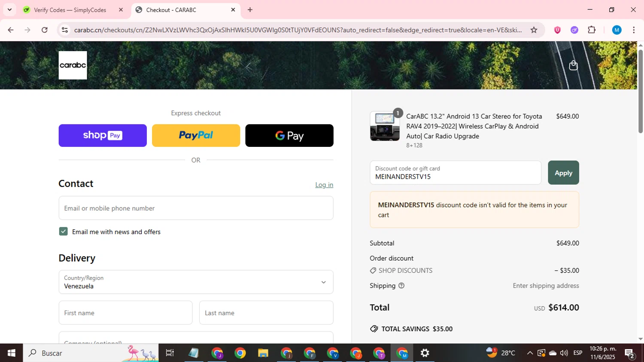Viewport: 644px width, 362px height.
Task: Open Chrome's three-dot menu
Action: pyautogui.click(x=634, y=30)
